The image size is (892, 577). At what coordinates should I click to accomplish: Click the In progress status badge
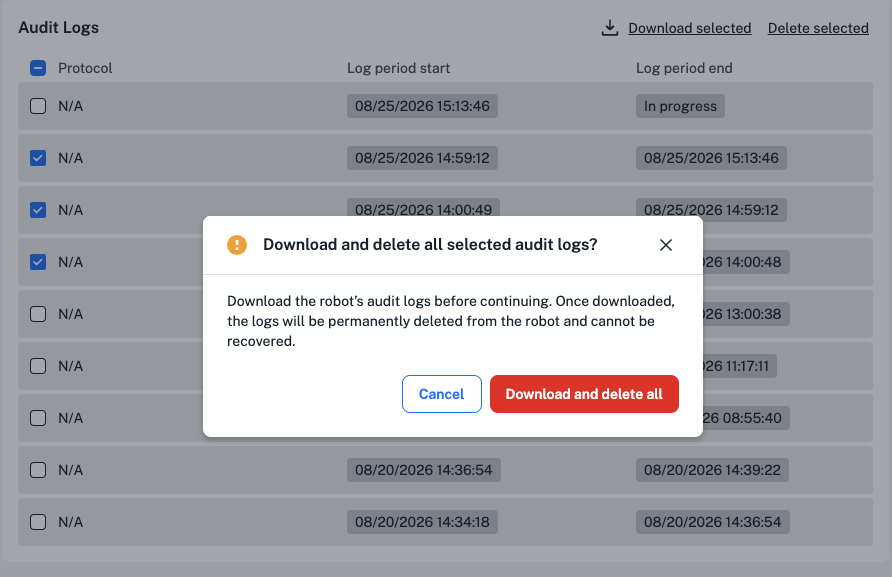pos(680,106)
